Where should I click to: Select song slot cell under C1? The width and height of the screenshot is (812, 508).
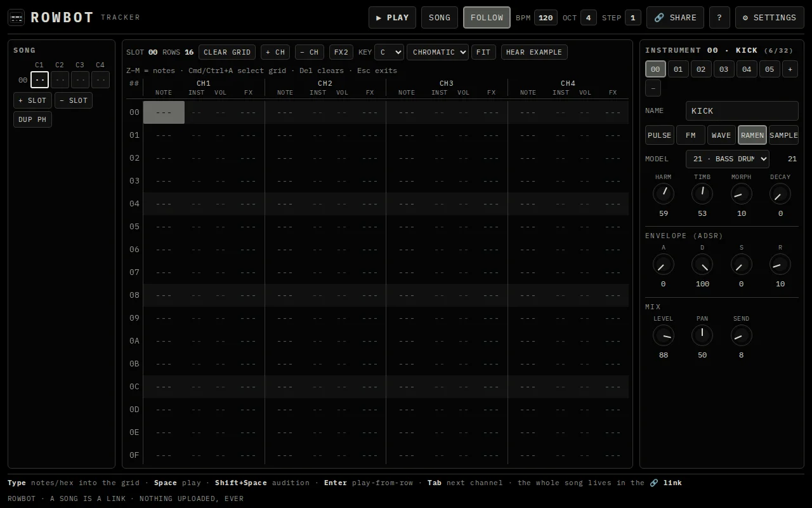click(39, 80)
